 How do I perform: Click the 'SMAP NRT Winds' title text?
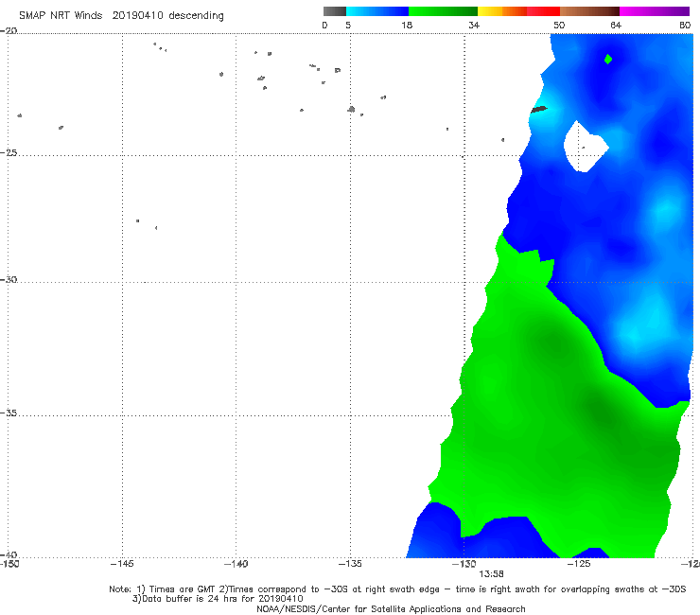(x=61, y=16)
